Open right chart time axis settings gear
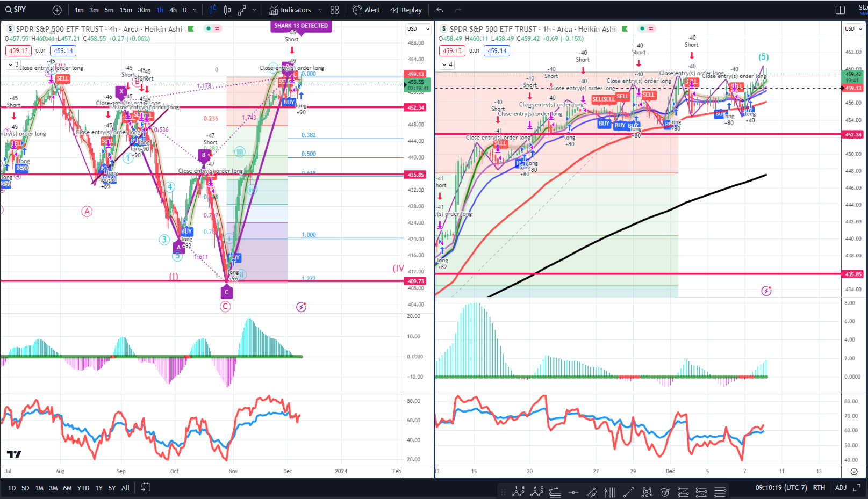The height and width of the screenshot is (499, 868). click(854, 472)
